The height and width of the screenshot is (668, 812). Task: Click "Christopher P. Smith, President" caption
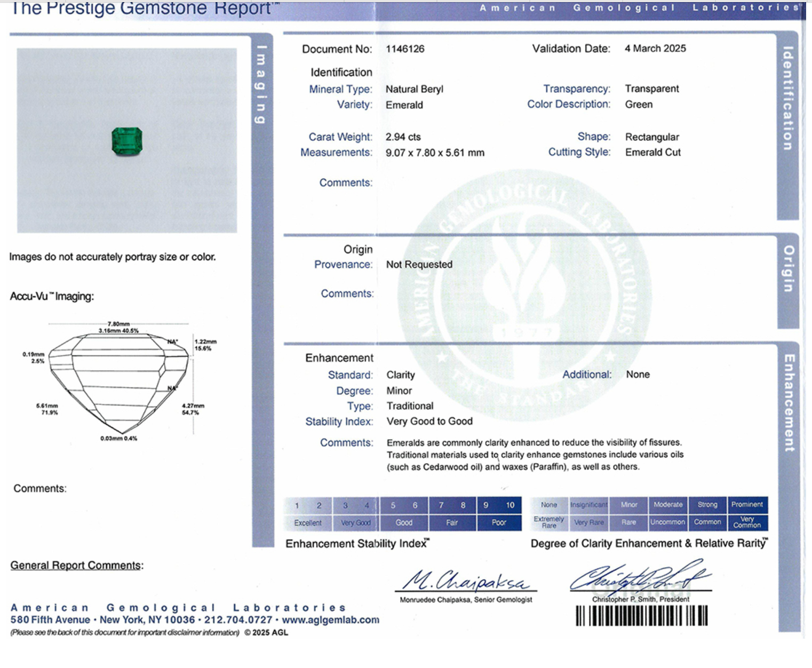640,600
